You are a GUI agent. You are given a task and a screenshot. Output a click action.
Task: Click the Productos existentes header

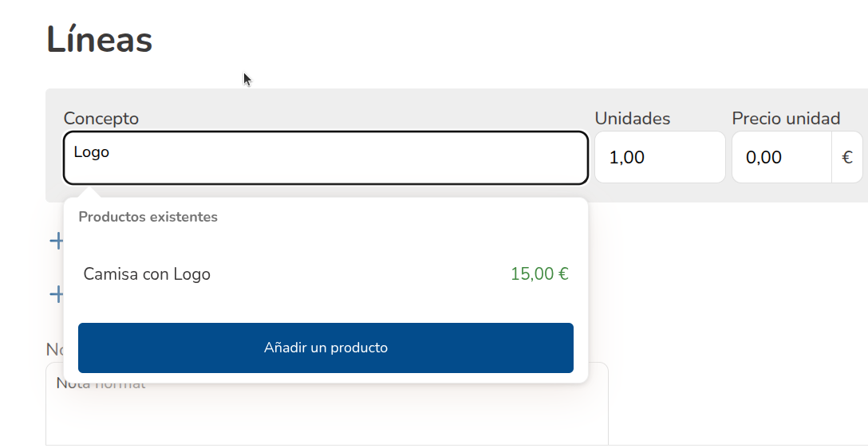point(148,217)
